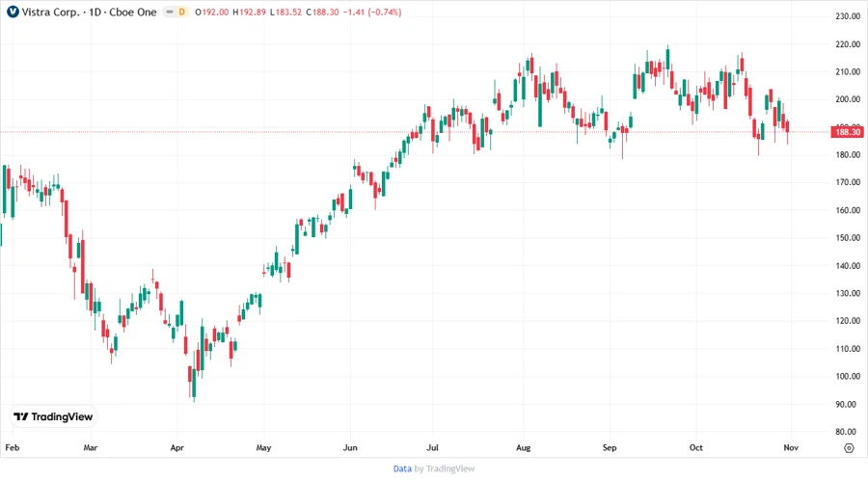The image size is (868, 480).
Task: Click the open value O192.00
Action: coord(211,13)
